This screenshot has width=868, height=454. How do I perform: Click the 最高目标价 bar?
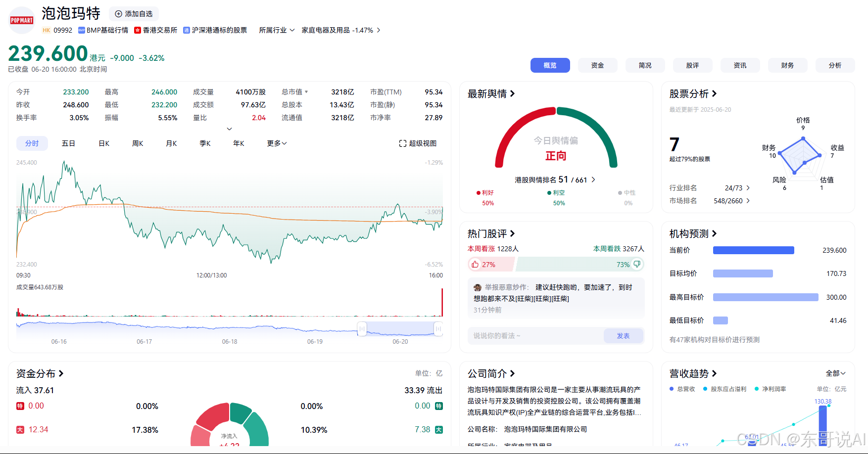[766, 297]
